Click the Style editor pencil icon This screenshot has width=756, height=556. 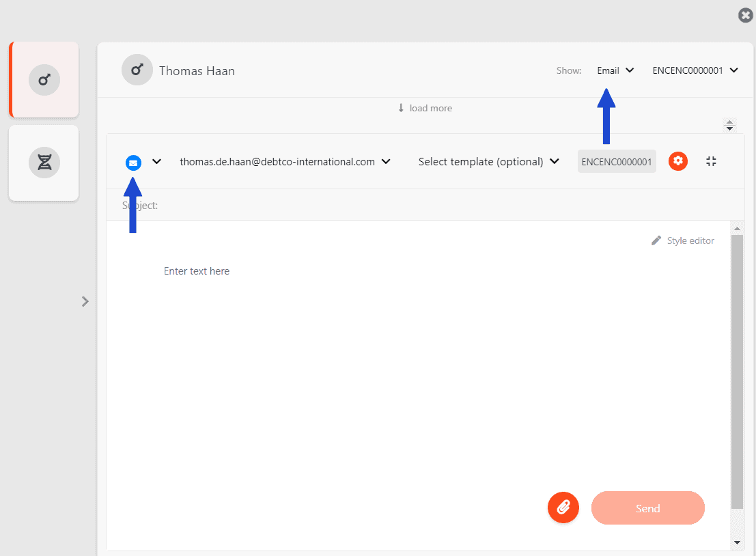(x=656, y=240)
